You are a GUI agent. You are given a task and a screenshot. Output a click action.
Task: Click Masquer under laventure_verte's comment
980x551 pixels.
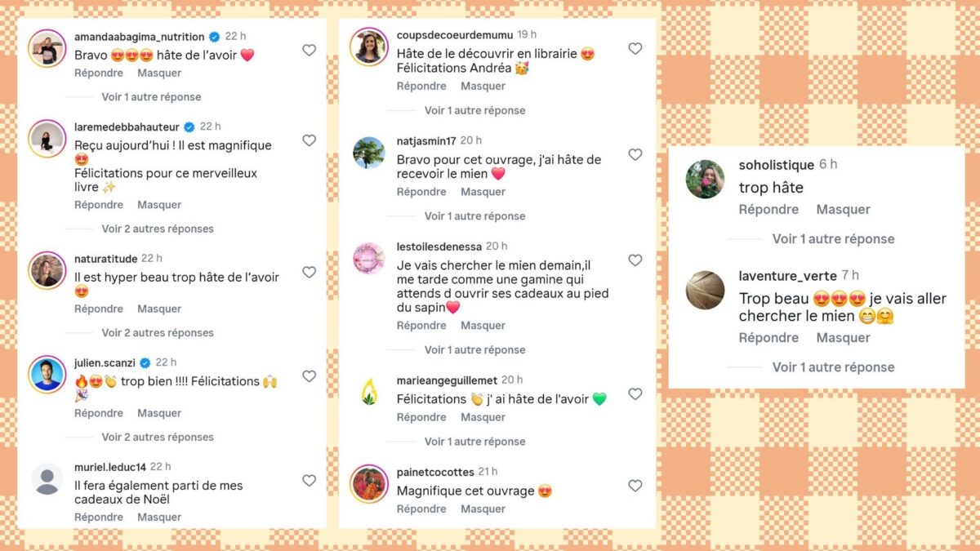843,337
